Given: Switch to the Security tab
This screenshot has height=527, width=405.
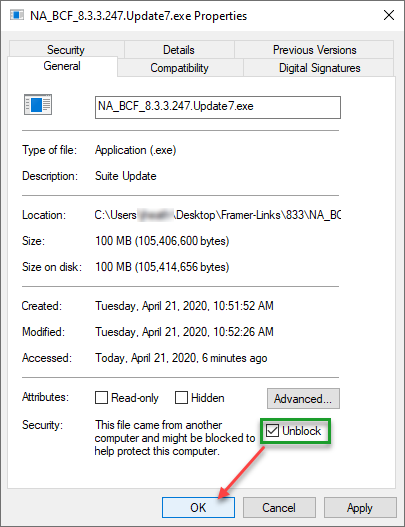Looking at the screenshot, I should [x=66, y=50].
